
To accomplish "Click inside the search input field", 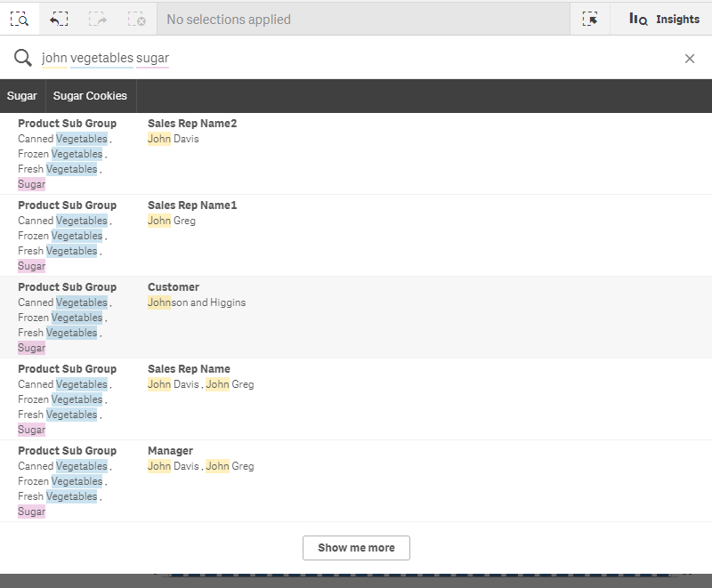I will [267, 57].
